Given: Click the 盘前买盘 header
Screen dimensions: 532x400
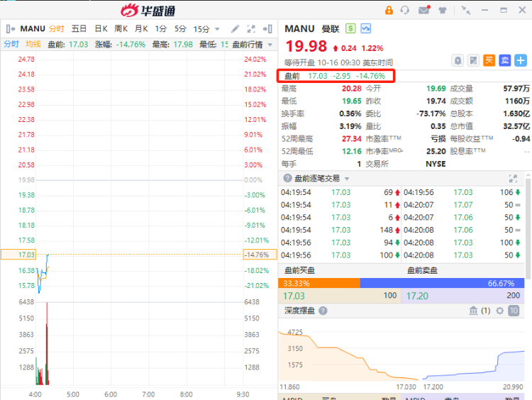Looking at the screenshot, I should coord(299,270).
